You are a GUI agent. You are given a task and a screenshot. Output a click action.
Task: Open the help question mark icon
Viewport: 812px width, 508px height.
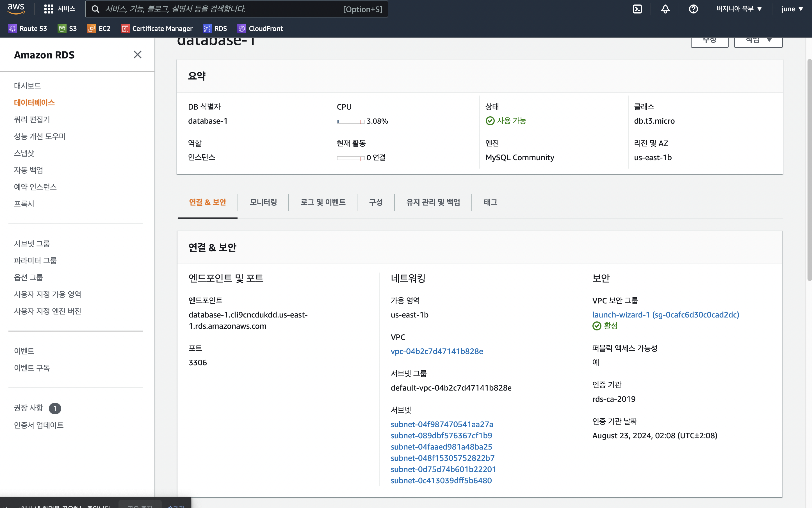click(693, 9)
